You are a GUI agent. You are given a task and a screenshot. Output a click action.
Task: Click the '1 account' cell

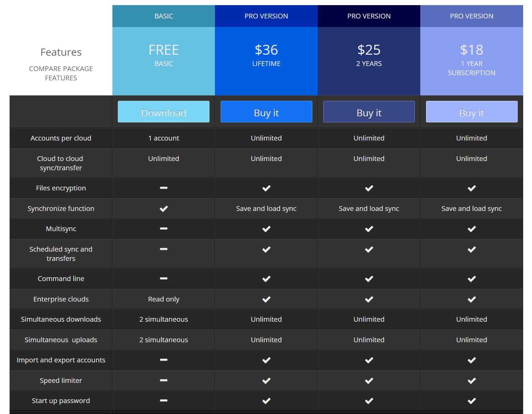pos(164,138)
